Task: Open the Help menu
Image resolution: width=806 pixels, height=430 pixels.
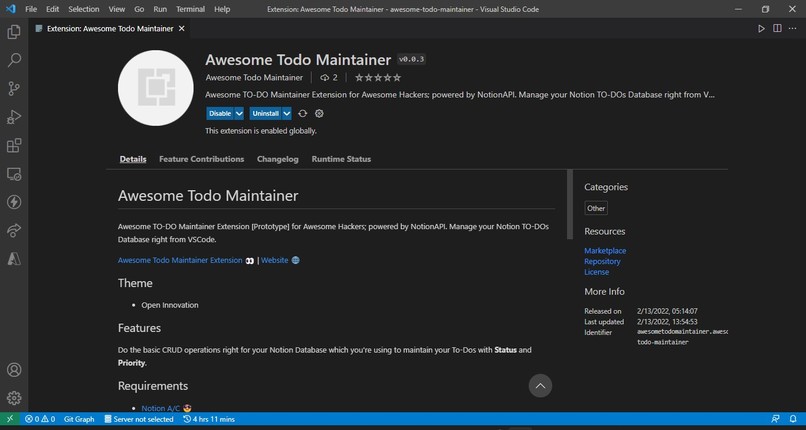Action: [x=222, y=9]
